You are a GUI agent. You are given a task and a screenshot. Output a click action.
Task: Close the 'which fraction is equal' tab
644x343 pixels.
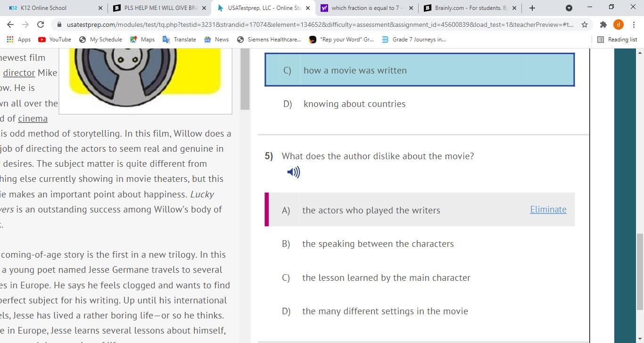click(x=411, y=8)
